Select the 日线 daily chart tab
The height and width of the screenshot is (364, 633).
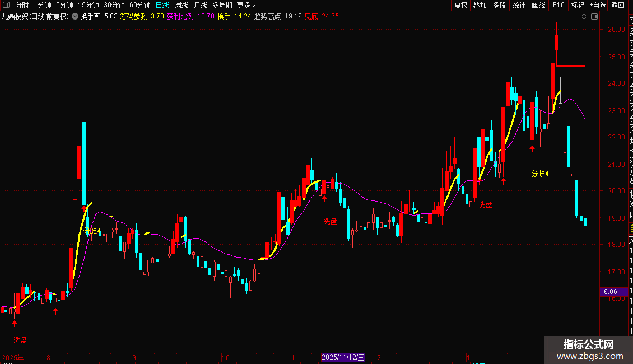point(162,5)
